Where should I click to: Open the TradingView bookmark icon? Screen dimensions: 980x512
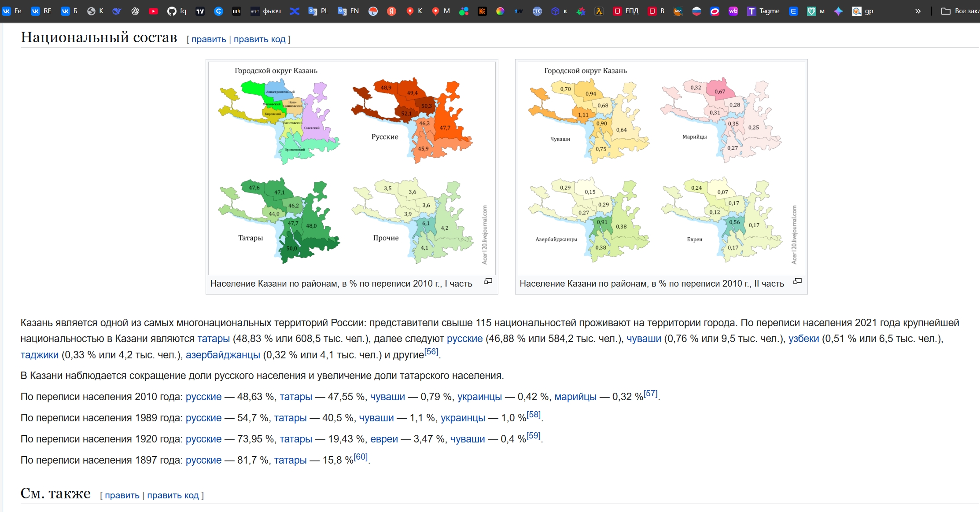click(200, 11)
